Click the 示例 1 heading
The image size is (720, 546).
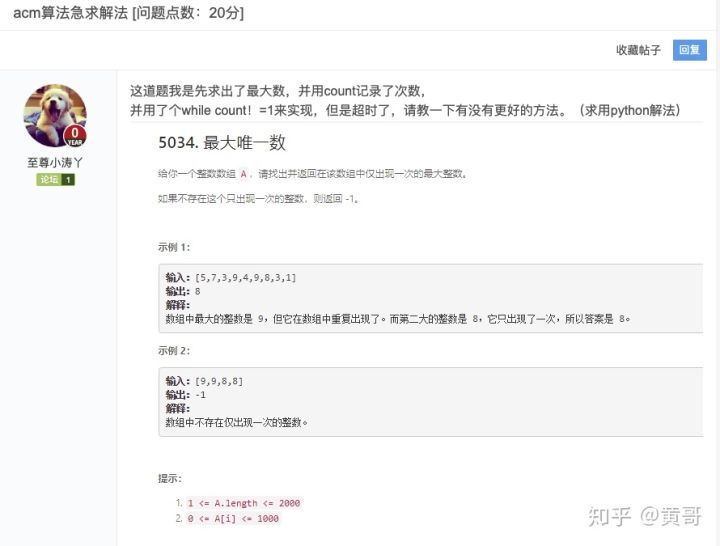click(x=174, y=247)
